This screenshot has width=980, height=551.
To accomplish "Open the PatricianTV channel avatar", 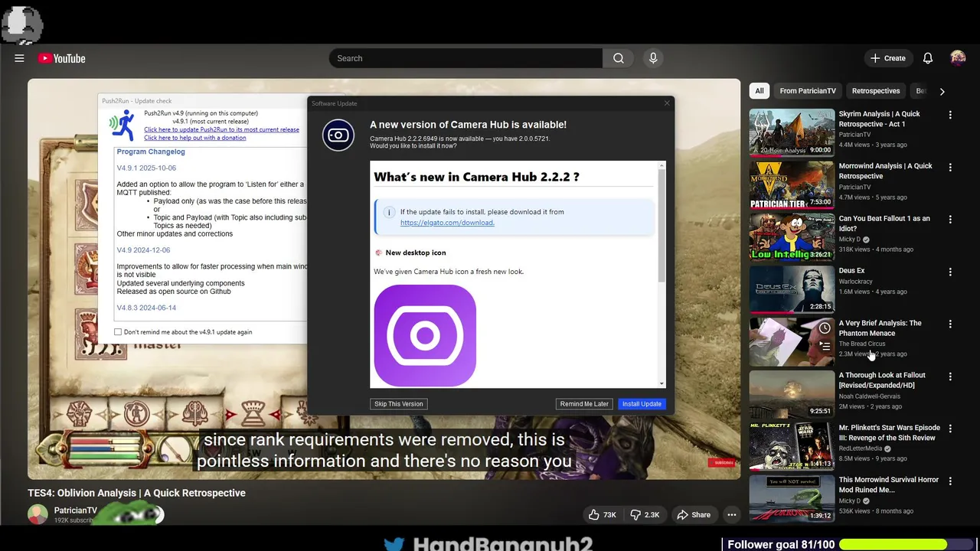I will [x=38, y=515].
